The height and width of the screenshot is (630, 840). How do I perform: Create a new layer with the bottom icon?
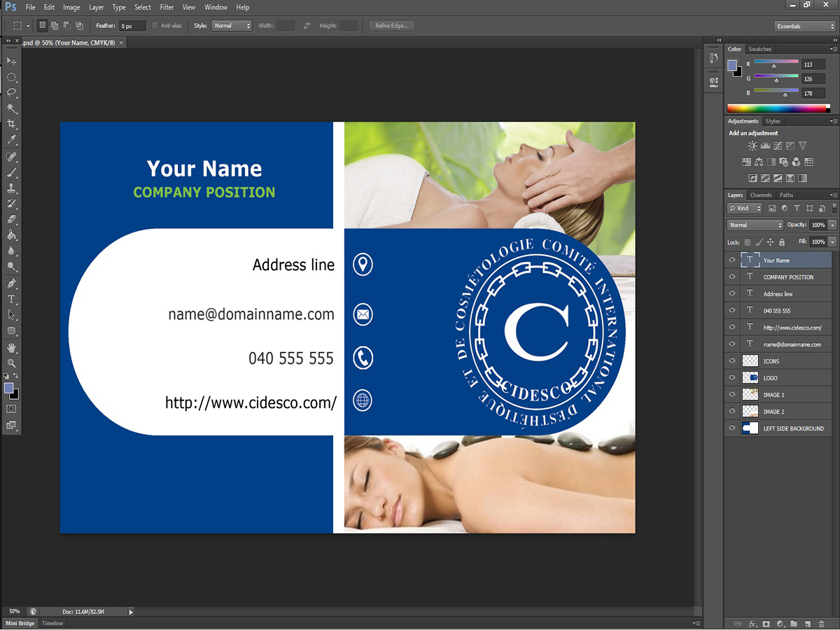point(807,623)
